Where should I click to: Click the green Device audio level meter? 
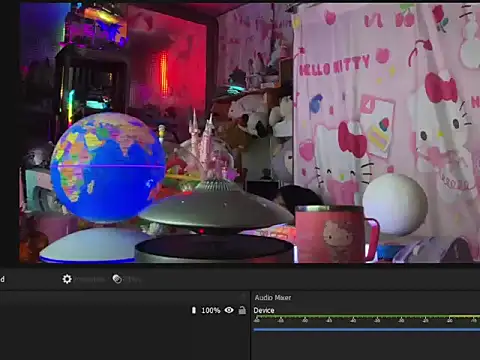[367, 316]
